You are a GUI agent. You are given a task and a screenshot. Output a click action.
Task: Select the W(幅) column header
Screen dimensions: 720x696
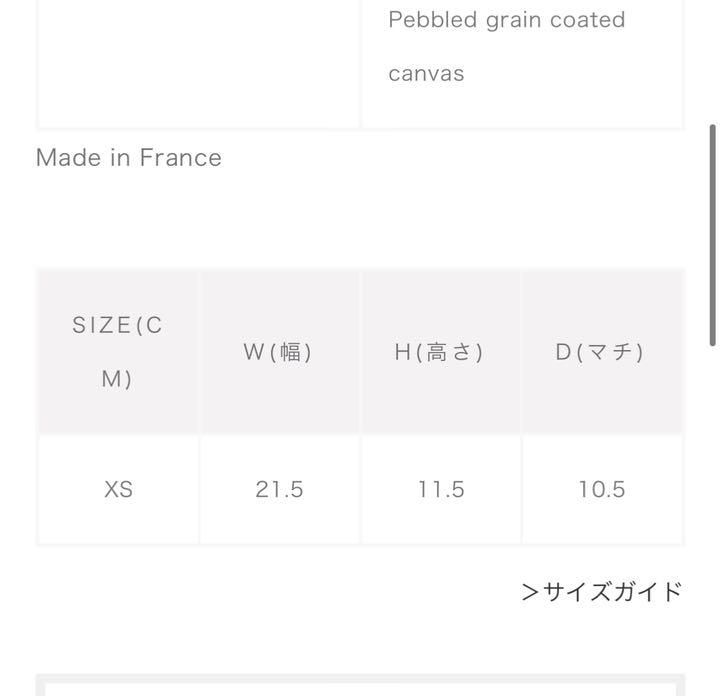point(280,352)
